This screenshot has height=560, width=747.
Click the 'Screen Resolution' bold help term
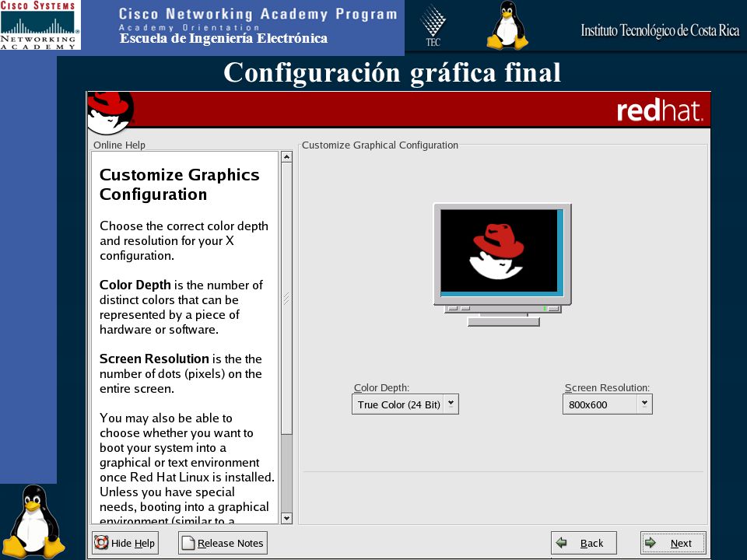point(154,359)
